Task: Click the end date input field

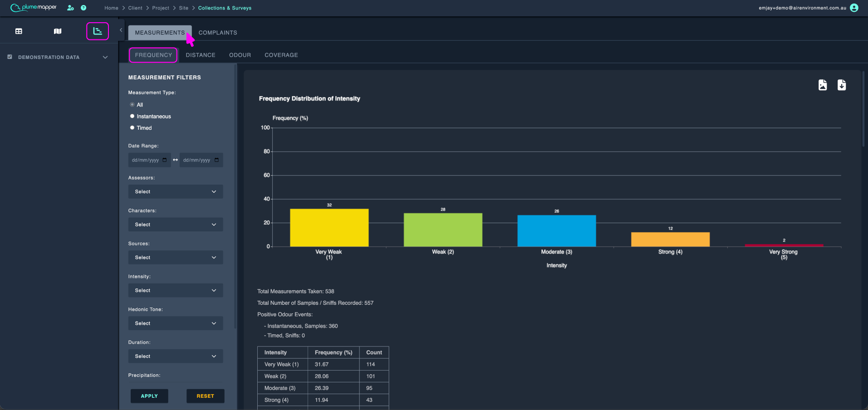Action: [201, 160]
